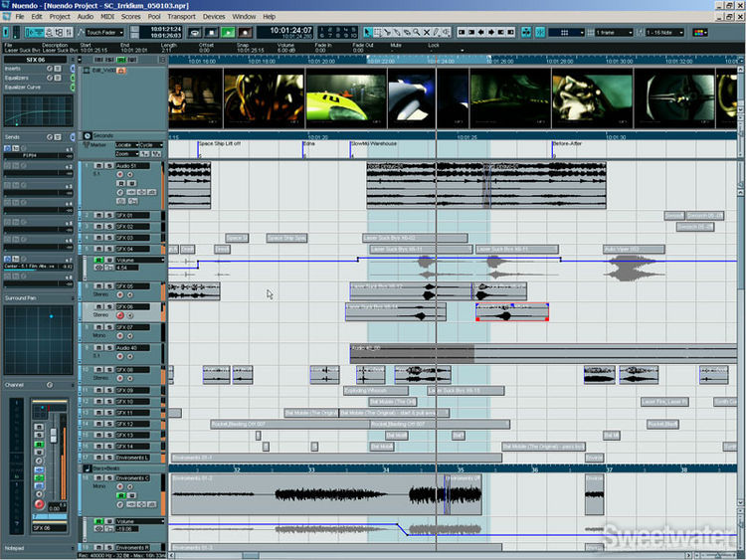Image resolution: width=746 pixels, height=560 pixels.
Task: Click the red record button in channel strip
Action: 40,504
